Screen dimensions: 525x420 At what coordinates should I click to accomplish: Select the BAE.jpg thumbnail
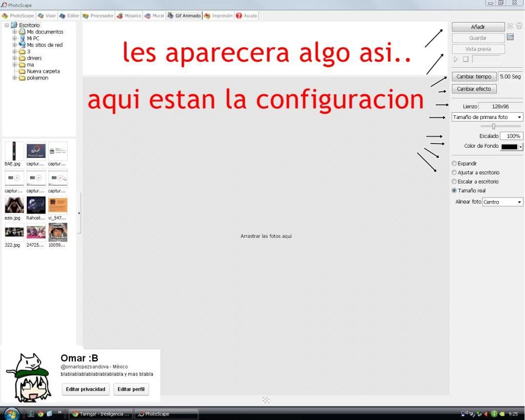click(14, 151)
